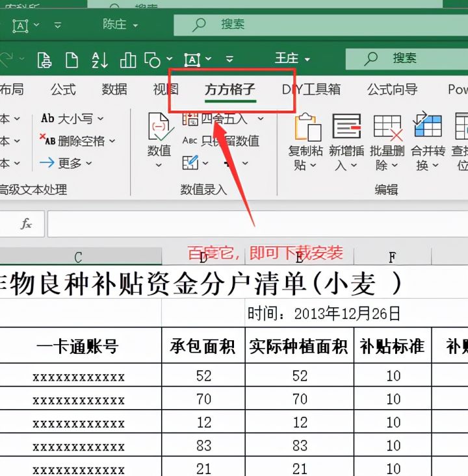Screen dimensions: 468x476
Task: Click the 只保留数值 Abc icon
Action: 190,140
